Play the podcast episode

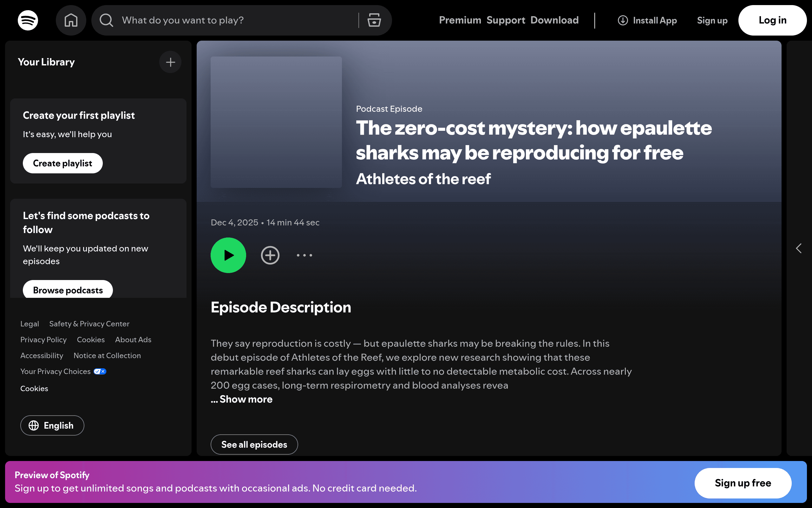coord(228,255)
